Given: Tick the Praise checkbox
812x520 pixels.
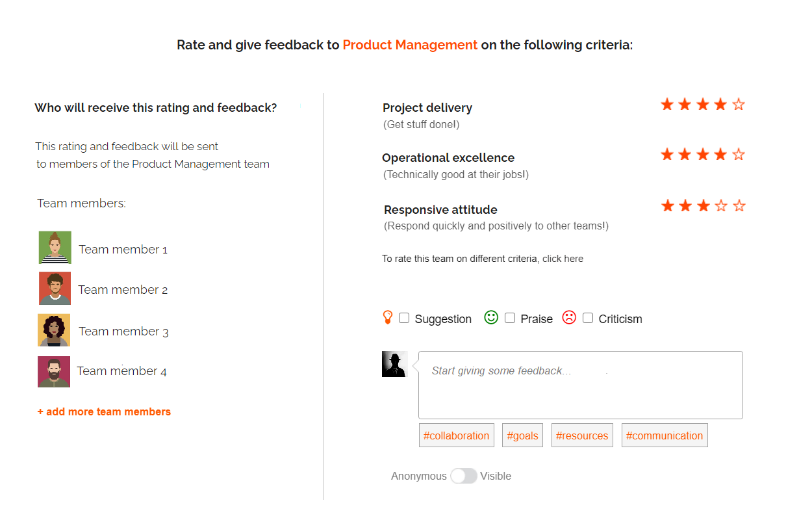Looking at the screenshot, I should pyautogui.click(x=510, y=318).
